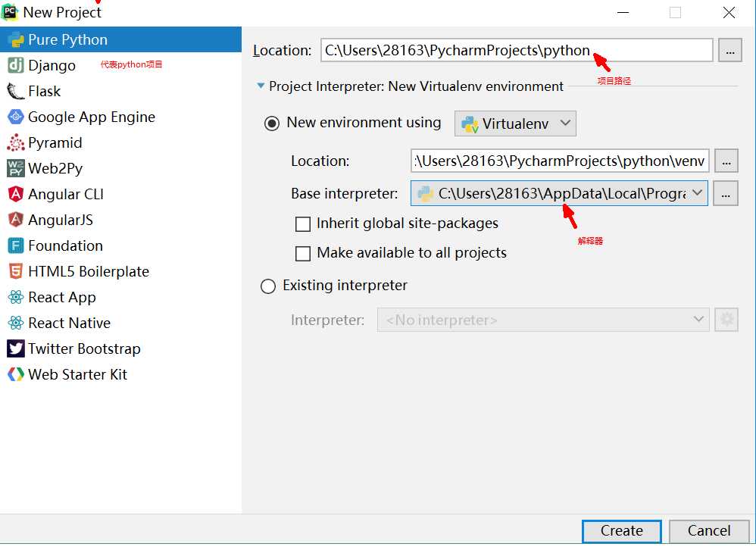Screen dimensions: 756x550
Task: Pick Web Starter Kit template
Action: tap(120, 374)
